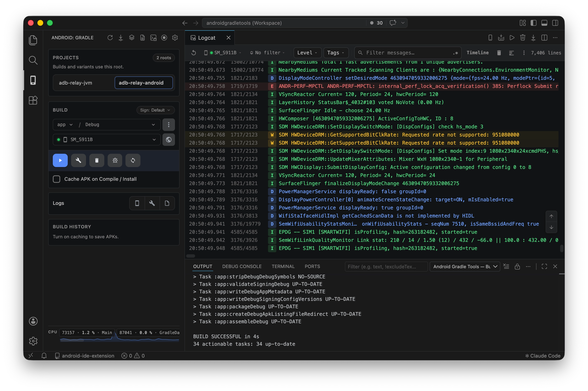Toggle primary side bar visibility

533,23
